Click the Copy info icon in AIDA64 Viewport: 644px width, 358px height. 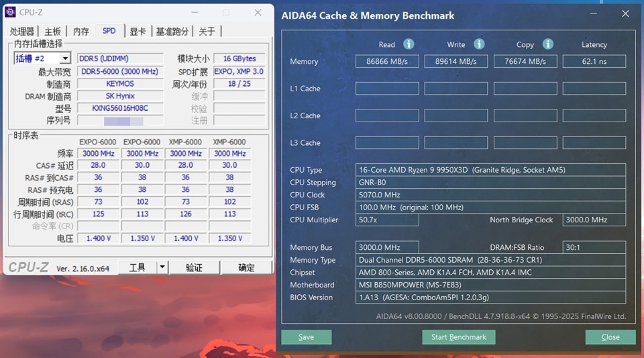548,44
